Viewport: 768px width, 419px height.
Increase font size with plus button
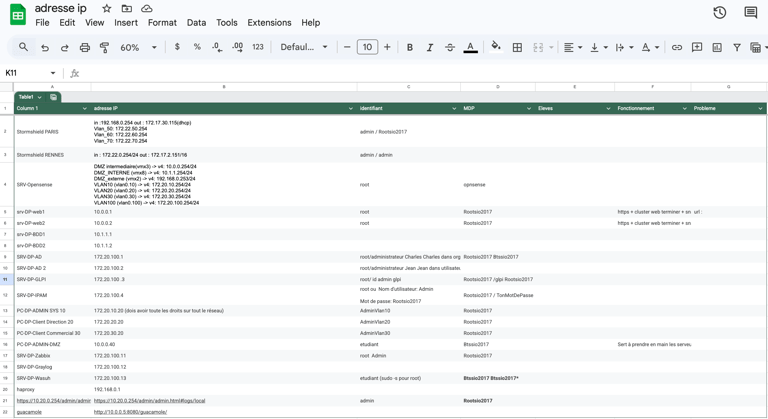point(387,47)
